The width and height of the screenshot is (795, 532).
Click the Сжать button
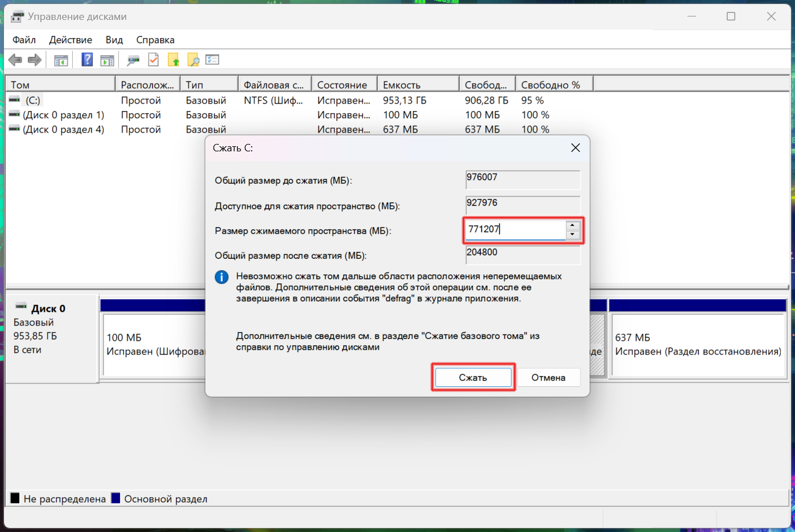tap(473, 377)
